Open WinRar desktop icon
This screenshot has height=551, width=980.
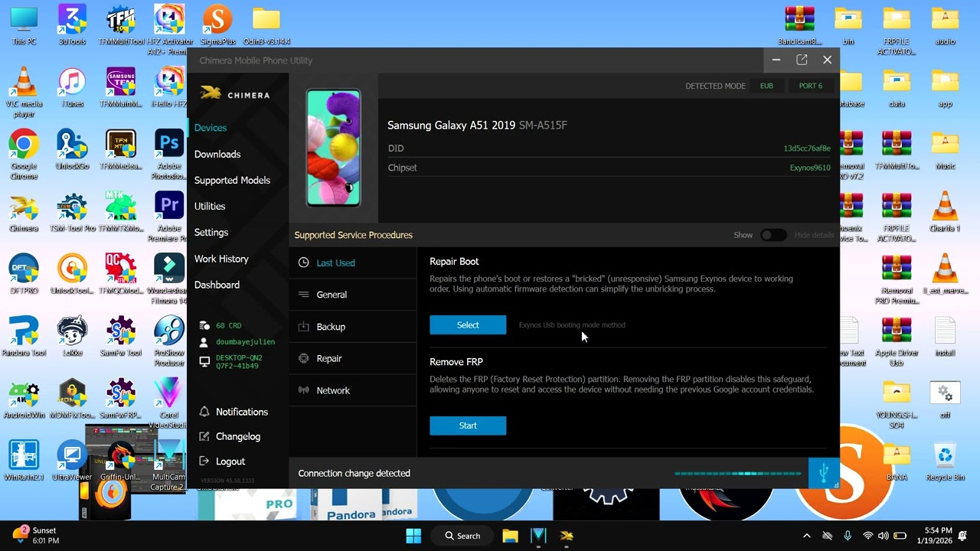tap(24, 460)
